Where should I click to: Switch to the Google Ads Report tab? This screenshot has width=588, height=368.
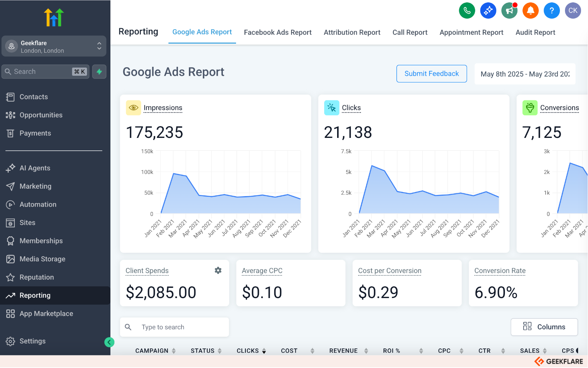click(202, 32)
